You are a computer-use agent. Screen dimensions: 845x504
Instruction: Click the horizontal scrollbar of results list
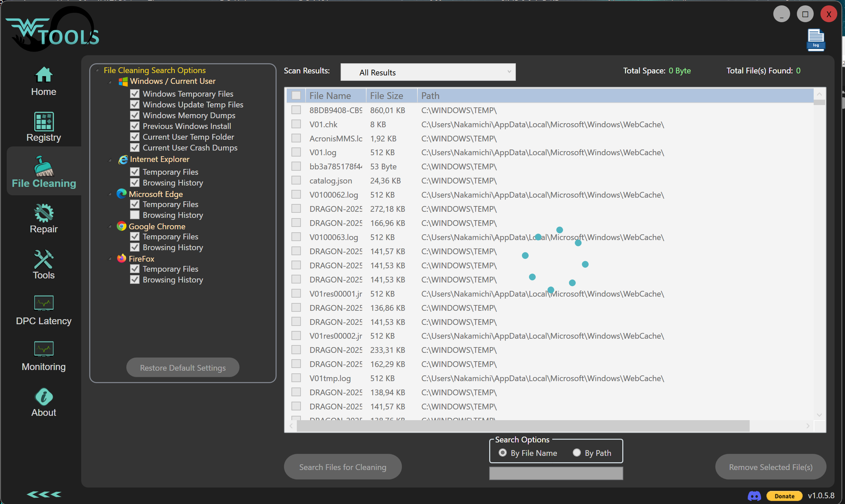click(x=523, y=426)
